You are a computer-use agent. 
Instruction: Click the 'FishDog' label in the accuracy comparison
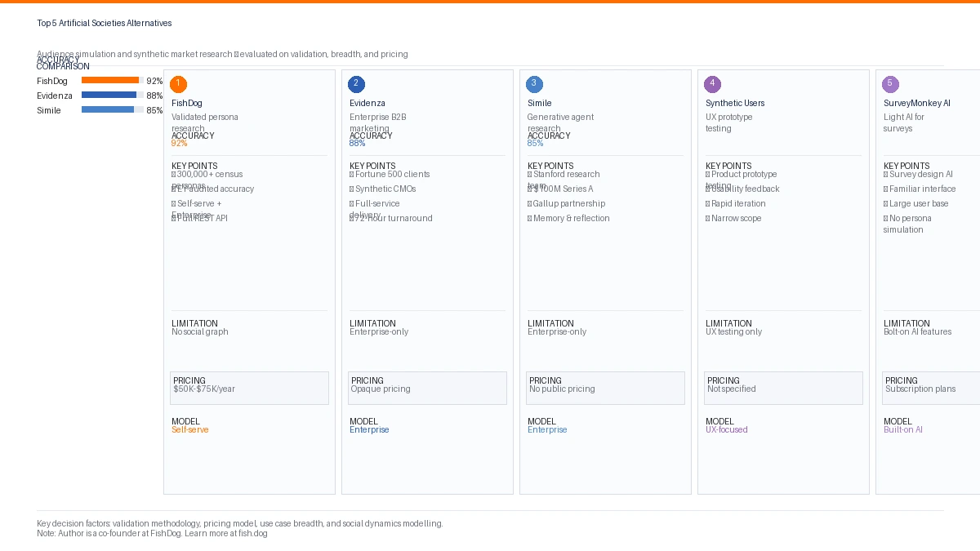pyautogui.click(x=52, y=82)
